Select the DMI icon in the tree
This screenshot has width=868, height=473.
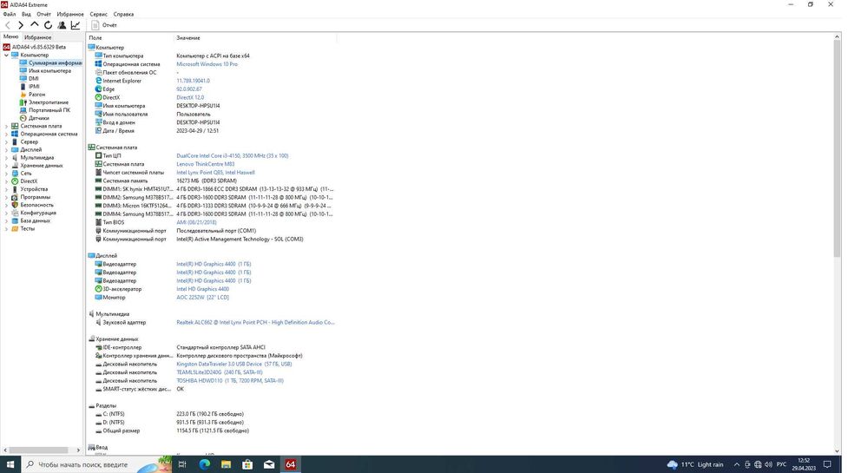pyautogui.click(x=23, y=79)
